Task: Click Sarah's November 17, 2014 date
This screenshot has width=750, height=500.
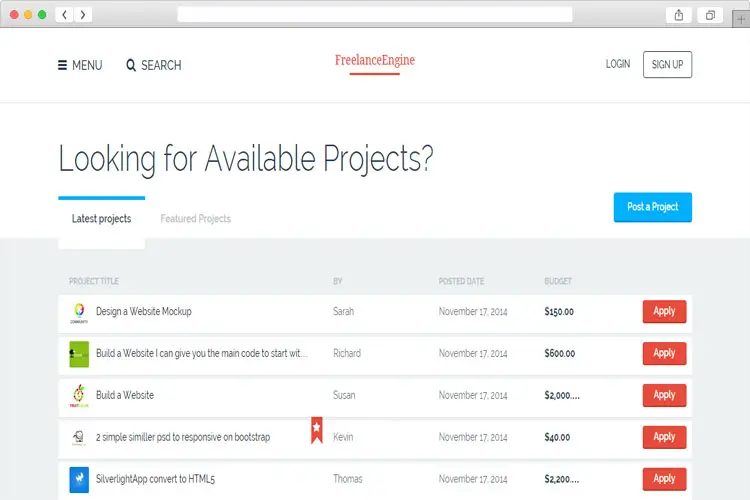Action: (x=473, y=312)
